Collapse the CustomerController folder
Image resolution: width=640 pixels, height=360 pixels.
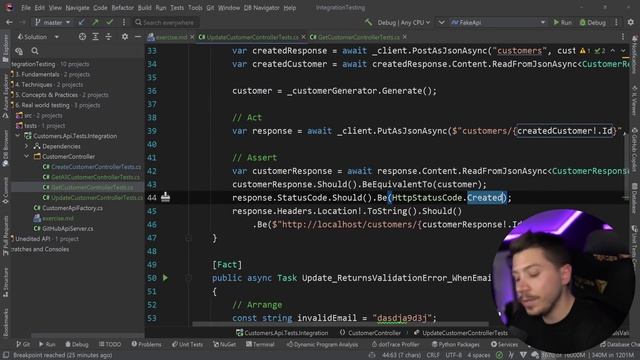(x=27, y=156)
